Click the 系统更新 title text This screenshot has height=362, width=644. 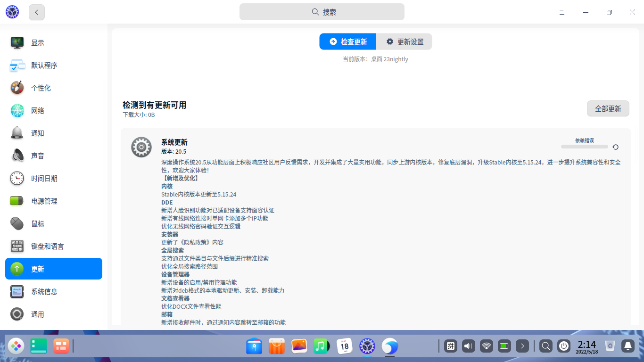pos(174,142)
